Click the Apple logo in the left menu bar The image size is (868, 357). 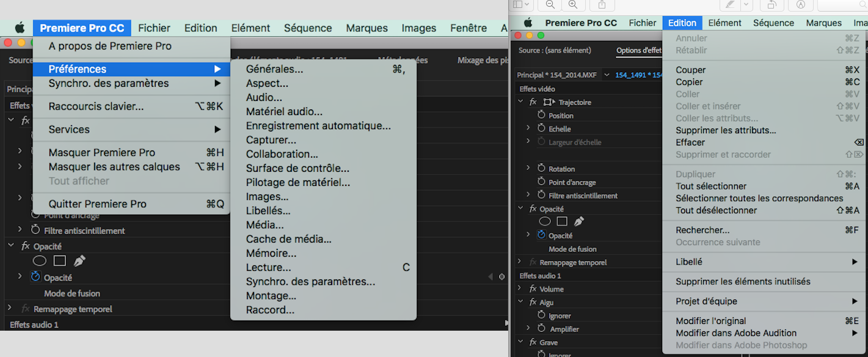tap(20, 28)
